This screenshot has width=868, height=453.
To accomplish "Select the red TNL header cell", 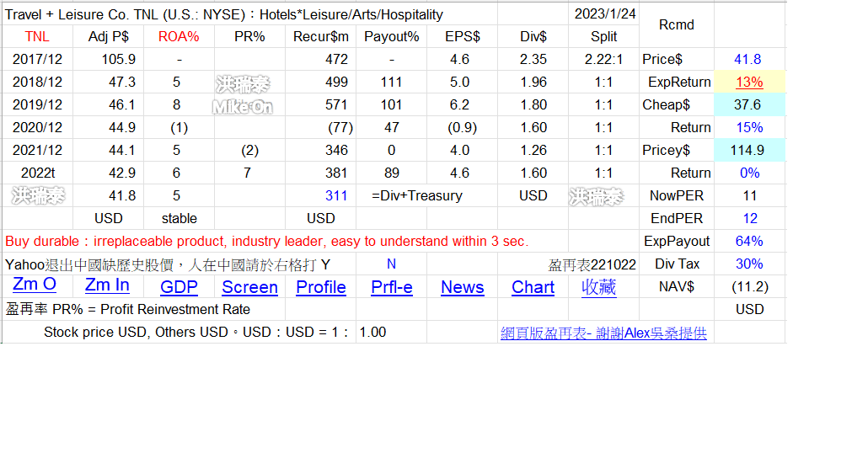I will click(37, 36).
